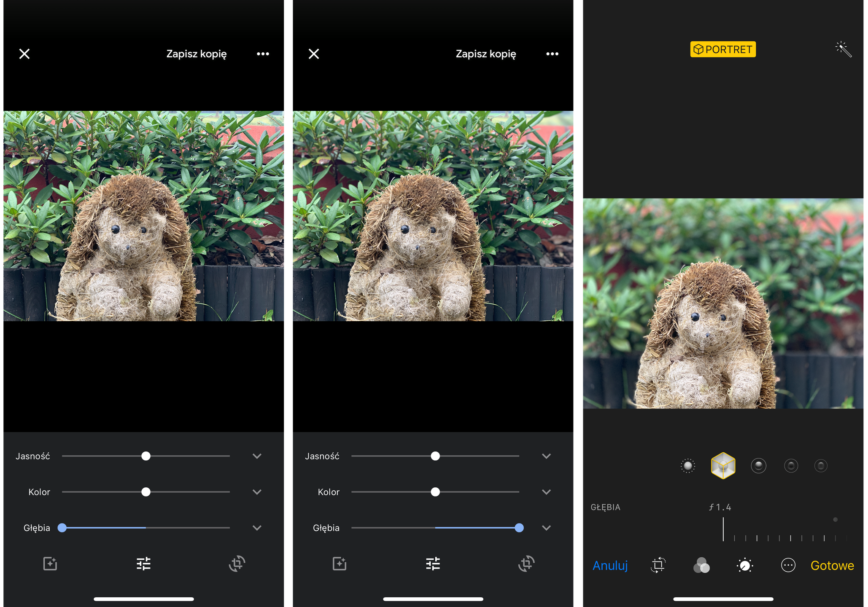Toggle the yellow PORTRET badge
Screen dimensions: 868x607
723,49
